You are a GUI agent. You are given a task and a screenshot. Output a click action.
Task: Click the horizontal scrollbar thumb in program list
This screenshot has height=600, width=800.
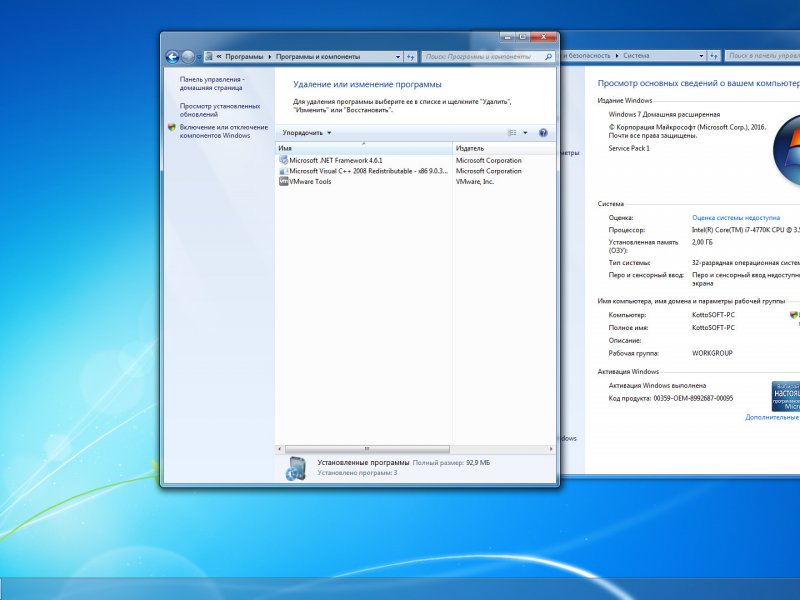(x=367, y=449)
